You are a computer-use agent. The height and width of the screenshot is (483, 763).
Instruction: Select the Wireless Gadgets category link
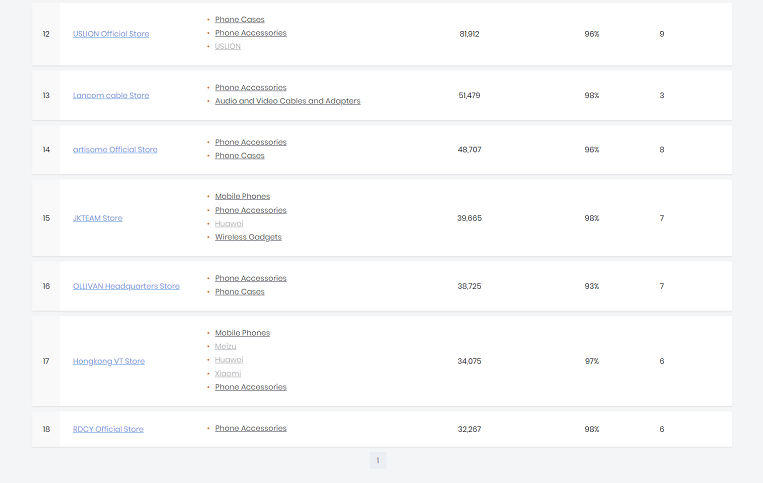(248, 237)
